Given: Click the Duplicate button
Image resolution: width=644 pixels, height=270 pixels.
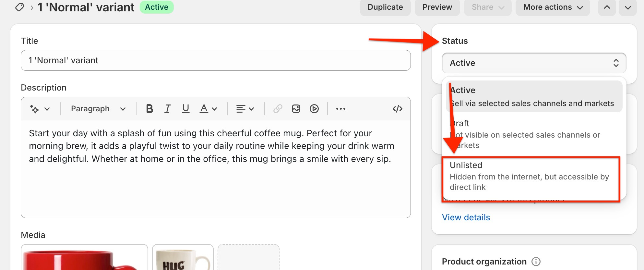Looking at the screenshot, I should (385, 7).
